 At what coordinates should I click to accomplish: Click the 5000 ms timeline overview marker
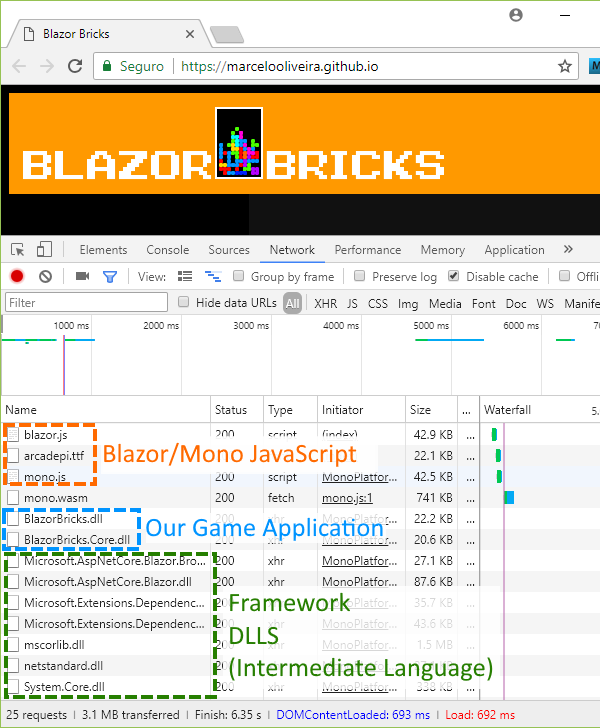coord(431,325)
